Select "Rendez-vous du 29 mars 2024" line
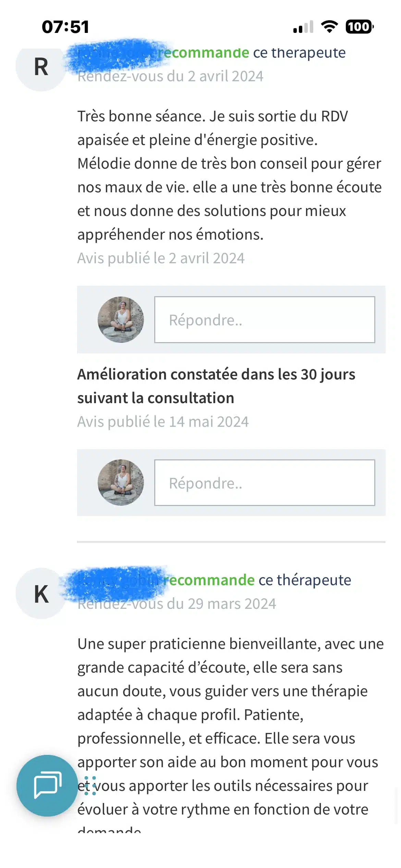 (177, 604)
